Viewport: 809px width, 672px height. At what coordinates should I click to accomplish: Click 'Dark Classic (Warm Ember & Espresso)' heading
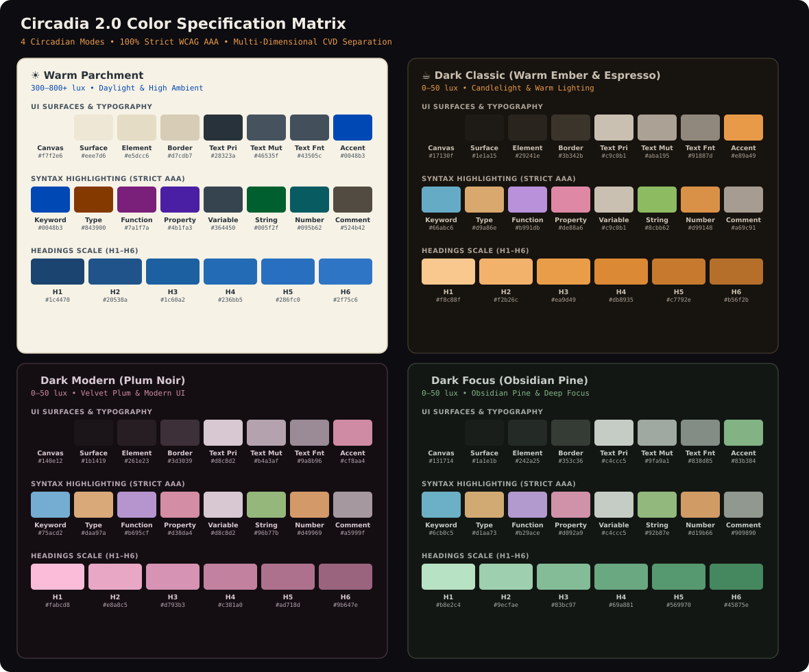pyautogui.click(x=547, y=75)
